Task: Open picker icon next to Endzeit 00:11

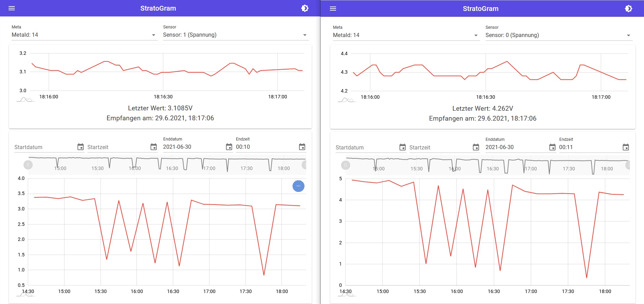Action: (626, 147)
